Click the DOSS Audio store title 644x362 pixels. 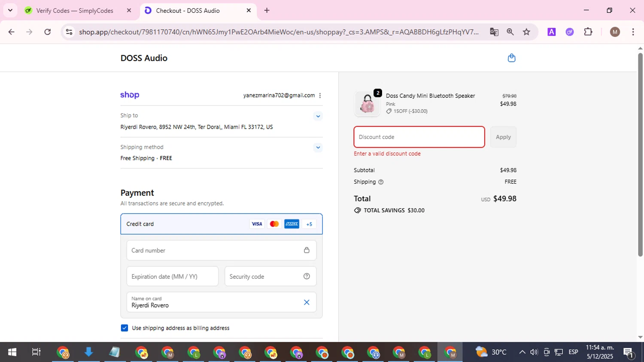[x=144, y=58]
